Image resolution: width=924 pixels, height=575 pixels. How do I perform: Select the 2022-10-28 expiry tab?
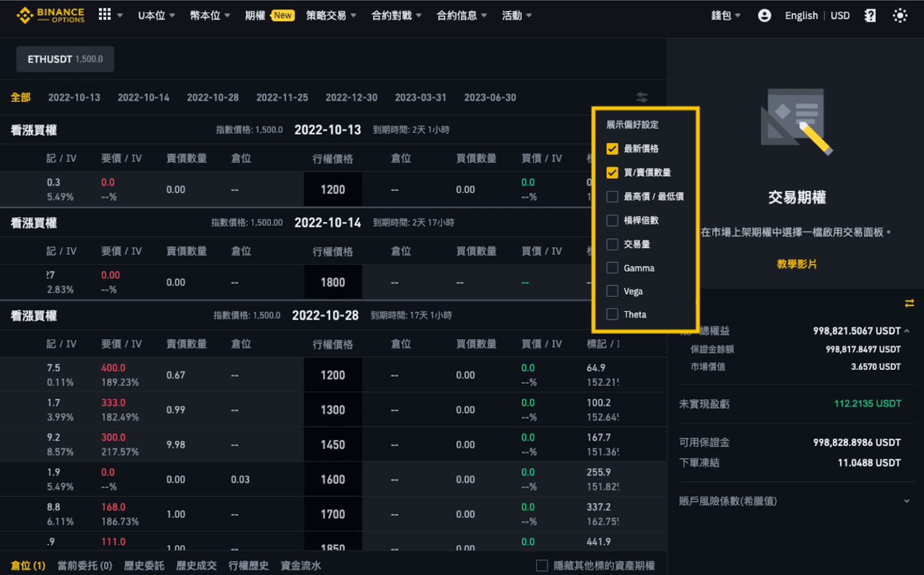pyautogui.click(x=213, y=97)
